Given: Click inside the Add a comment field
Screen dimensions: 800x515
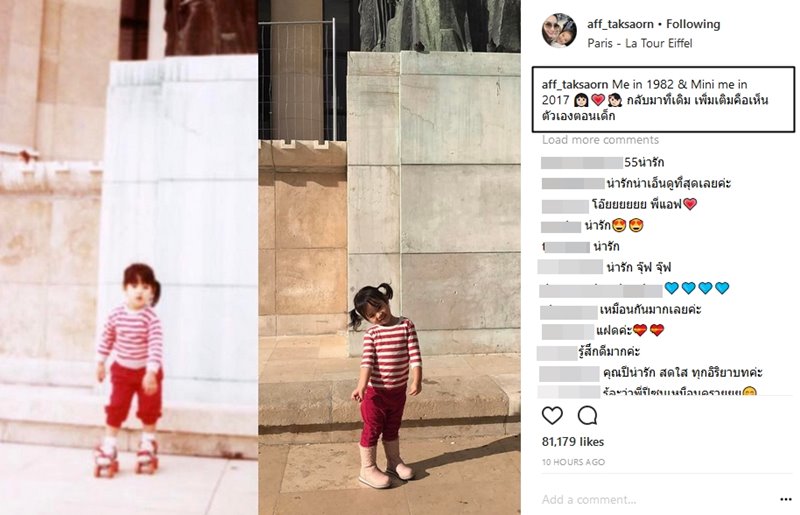Looking at the screenshot, I should pyautogui.click(x=658, y=499).
